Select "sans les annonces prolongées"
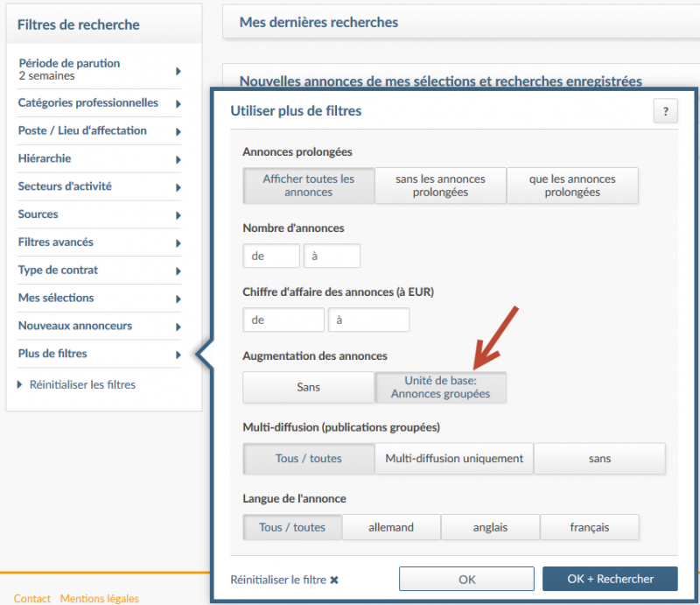700x605 pixels. tap(440, 186)
